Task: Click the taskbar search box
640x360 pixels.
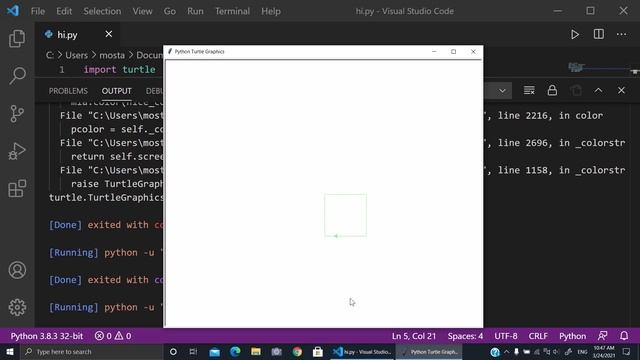Action: [91, 351]
